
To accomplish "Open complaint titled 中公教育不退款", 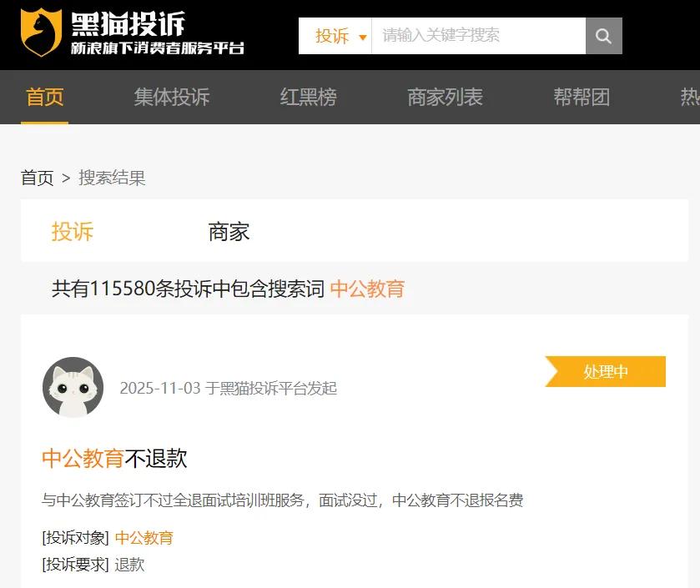I will (114, 458).
